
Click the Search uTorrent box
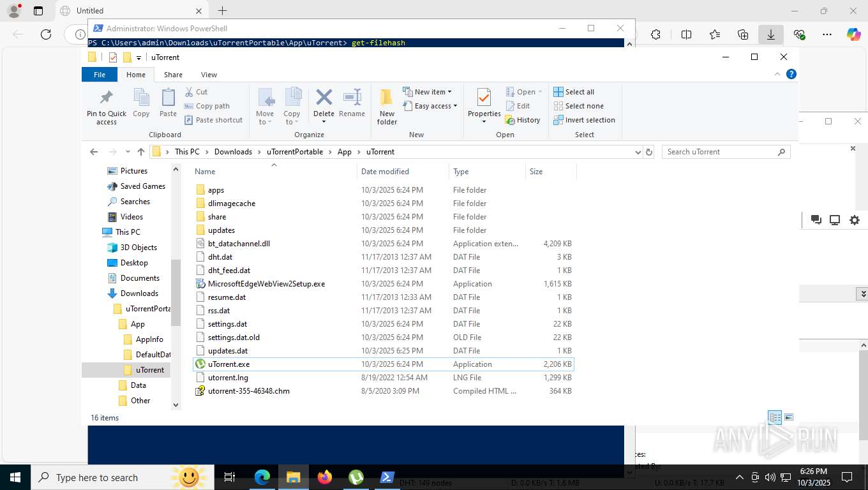coord(726,152)
